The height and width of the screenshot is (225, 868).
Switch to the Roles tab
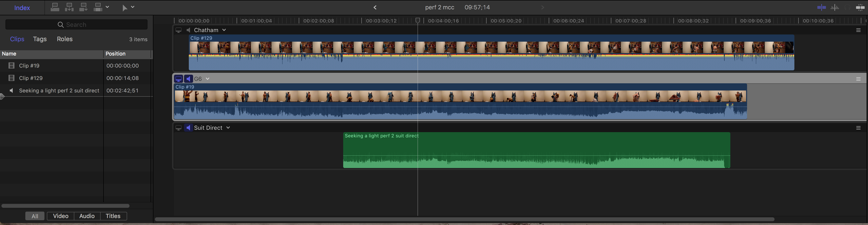[65, 39]
